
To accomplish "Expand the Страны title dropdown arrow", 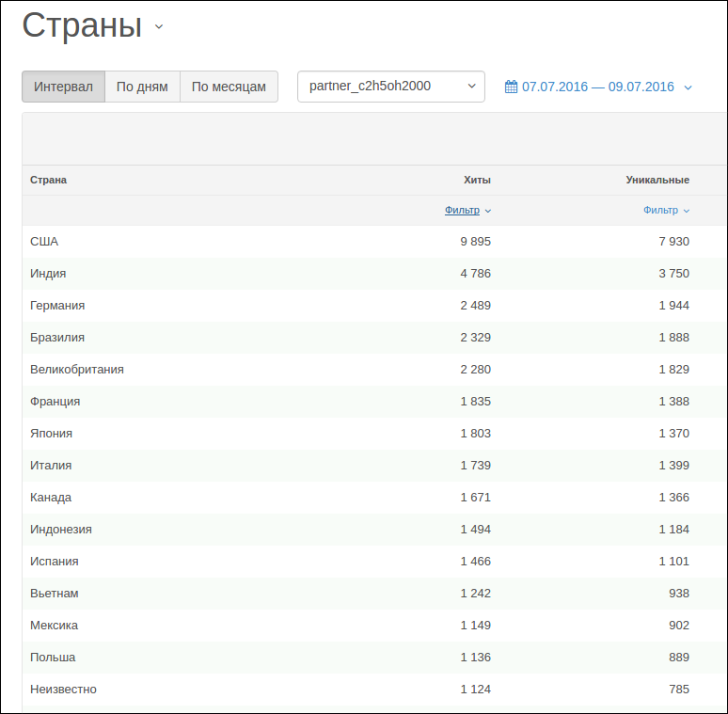I will pyautogui.click(x=159, y=27).
